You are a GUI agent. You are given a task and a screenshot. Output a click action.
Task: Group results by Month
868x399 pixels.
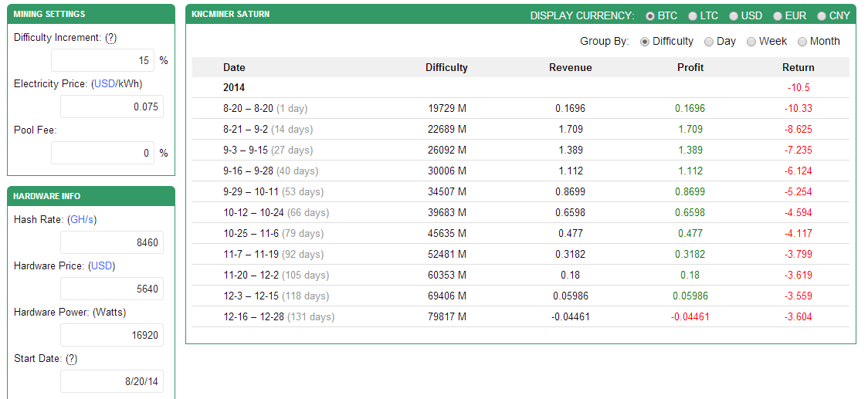pyautogui.click(x=802, y=42)
